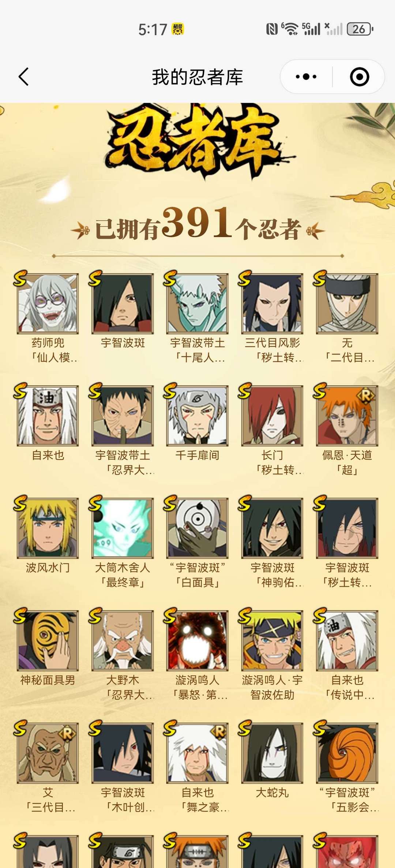The height and width of the screenshot is (868, 395).
Task: Tap the “宇智波斑”「白面具」 portrait
Action: click(x=197, y=528)
